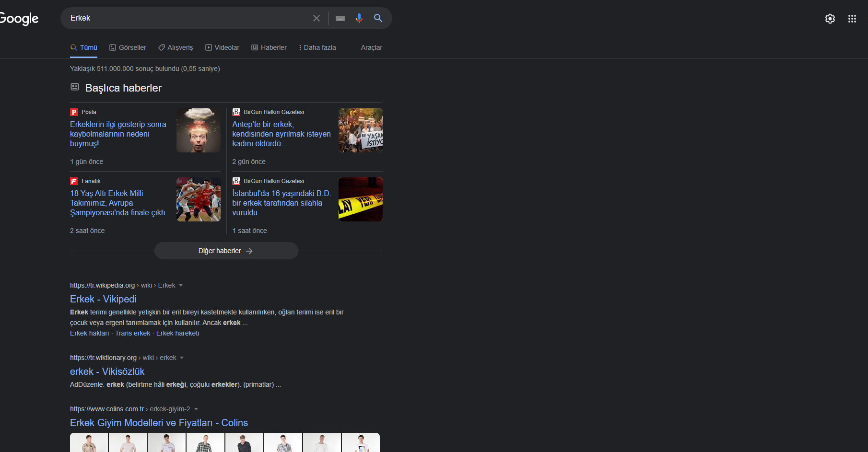Click the Diğer haberler button
The image size is (868, 452).
point(226,251)
